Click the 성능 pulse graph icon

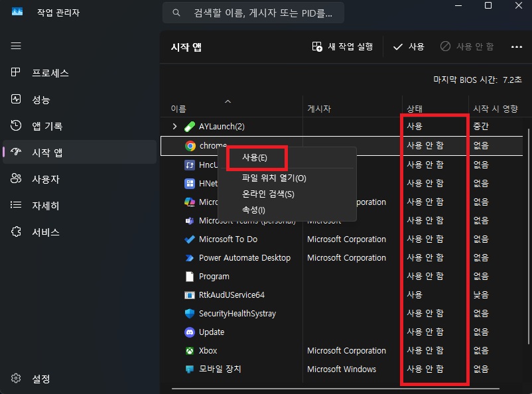16,99
